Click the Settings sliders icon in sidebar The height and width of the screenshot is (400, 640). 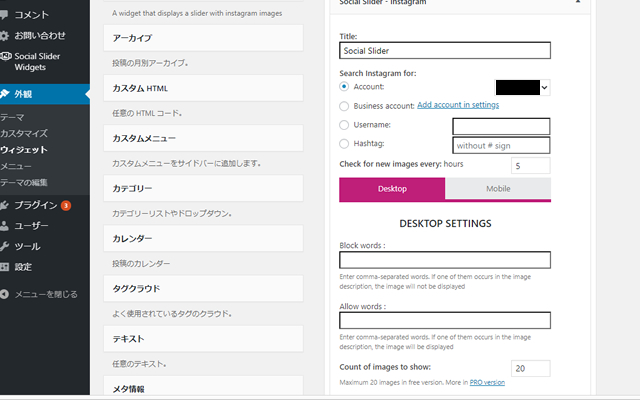pyautogui.click(x=7, y=267)
